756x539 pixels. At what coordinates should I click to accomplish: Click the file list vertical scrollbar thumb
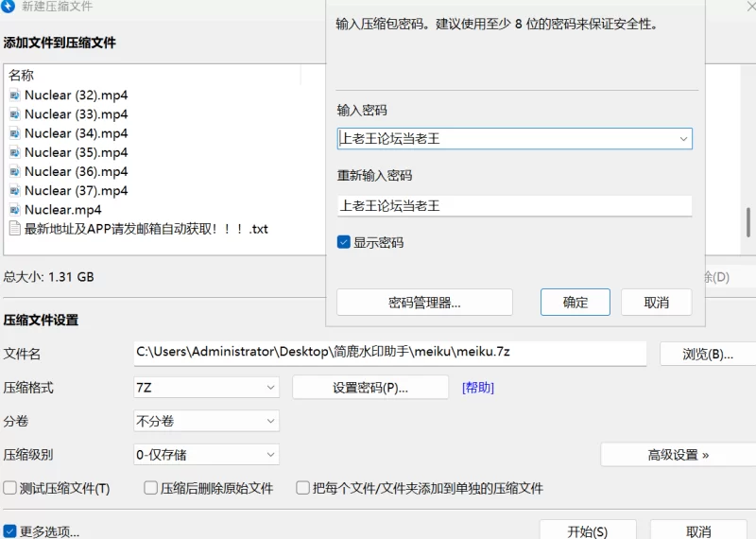[748, 222]
